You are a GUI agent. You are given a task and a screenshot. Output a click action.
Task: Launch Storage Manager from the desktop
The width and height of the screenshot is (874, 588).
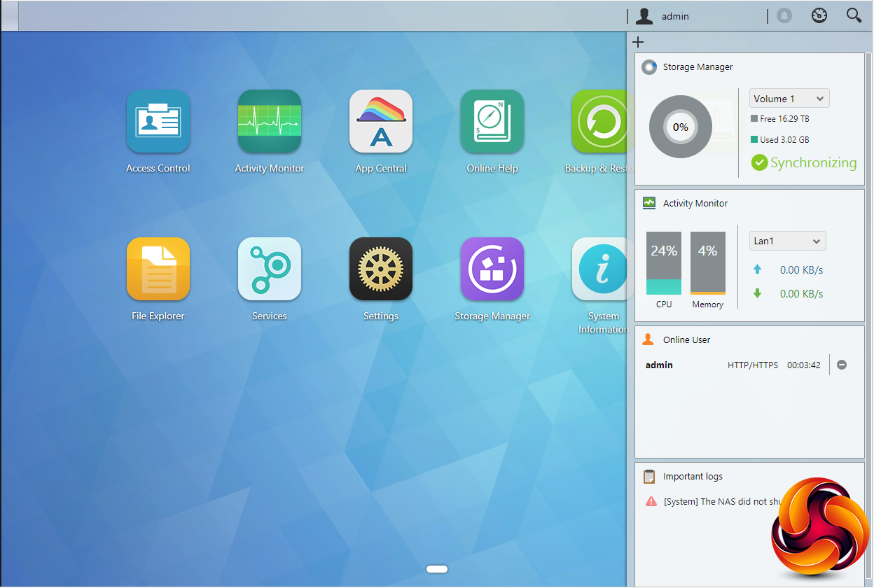[x=492, y=269]
